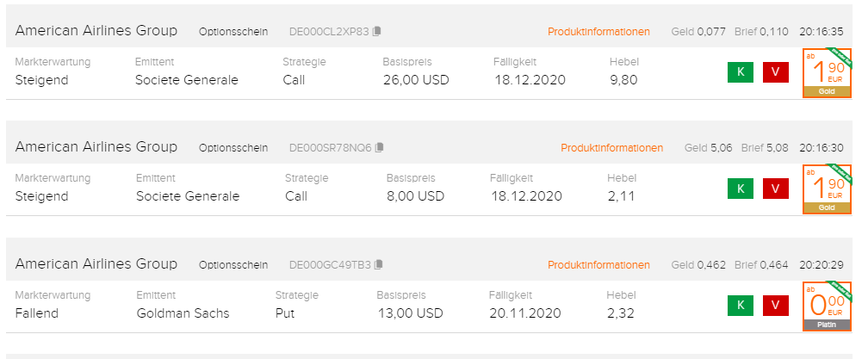Copy ISIN DE000SR78NQ6 with the copy icon
Image resolution: width=868 pixels, height=359 pixels.
380,148
